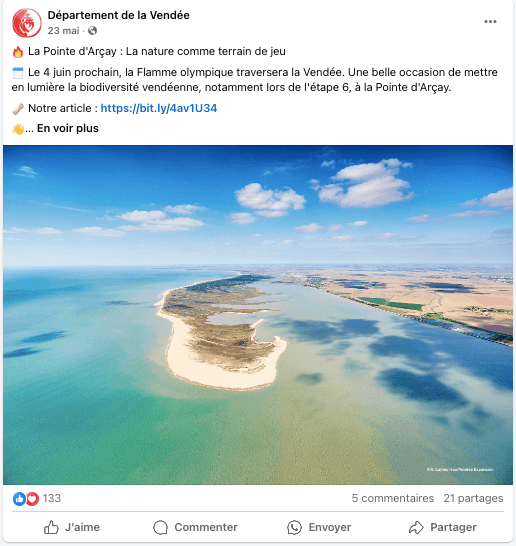Open the three-dot post options menu
Image resolution: width=516 pixels, height=546 pixels.
point(490,22)
